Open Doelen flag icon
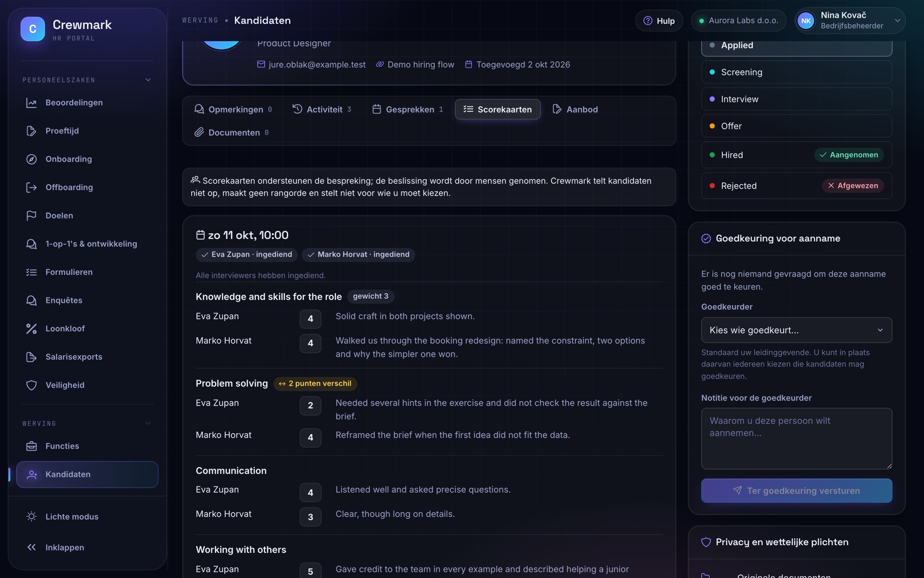This screenshot has height=578, width=924. (x=31, y=216)
